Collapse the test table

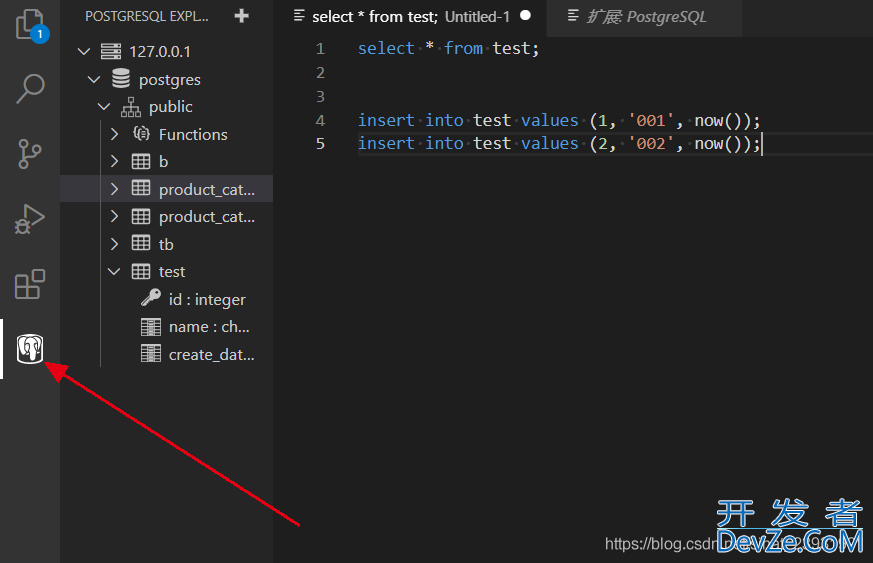tap(114, 271)
